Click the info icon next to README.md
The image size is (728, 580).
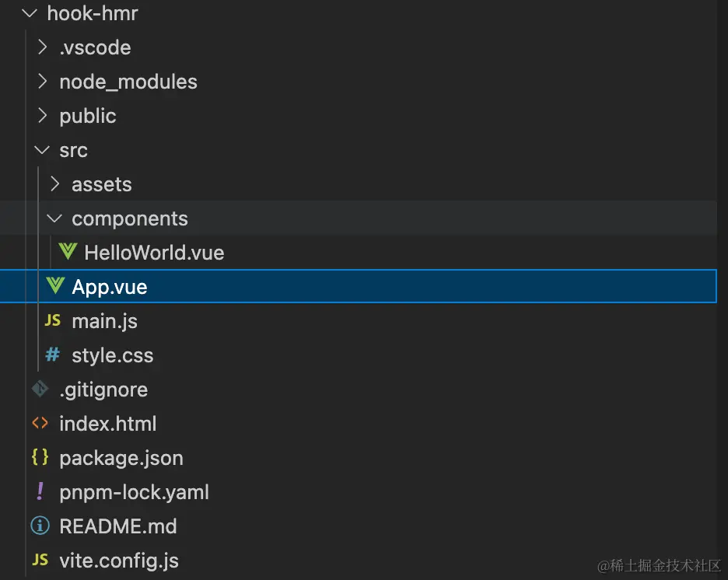40,526
